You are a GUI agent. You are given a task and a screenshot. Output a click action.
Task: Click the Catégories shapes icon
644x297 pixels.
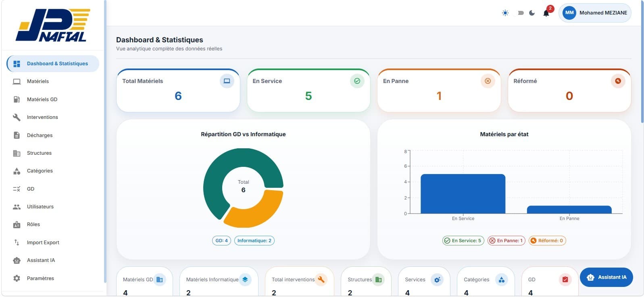tap(17, 171)
